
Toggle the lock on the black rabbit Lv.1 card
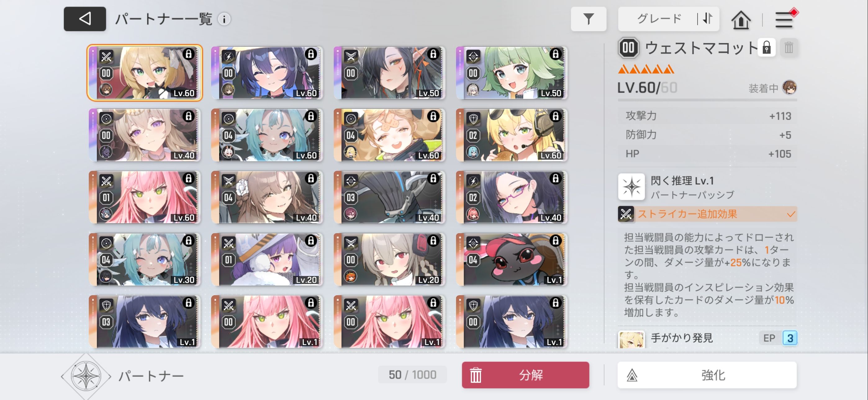click(x=555, y=241)
